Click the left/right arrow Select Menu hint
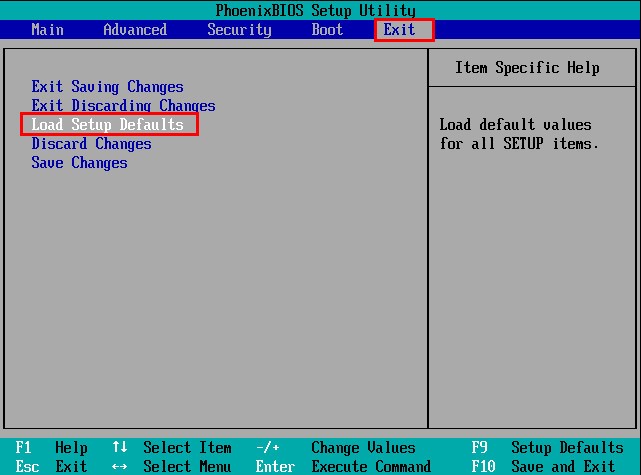 click(x=171, y=467)
